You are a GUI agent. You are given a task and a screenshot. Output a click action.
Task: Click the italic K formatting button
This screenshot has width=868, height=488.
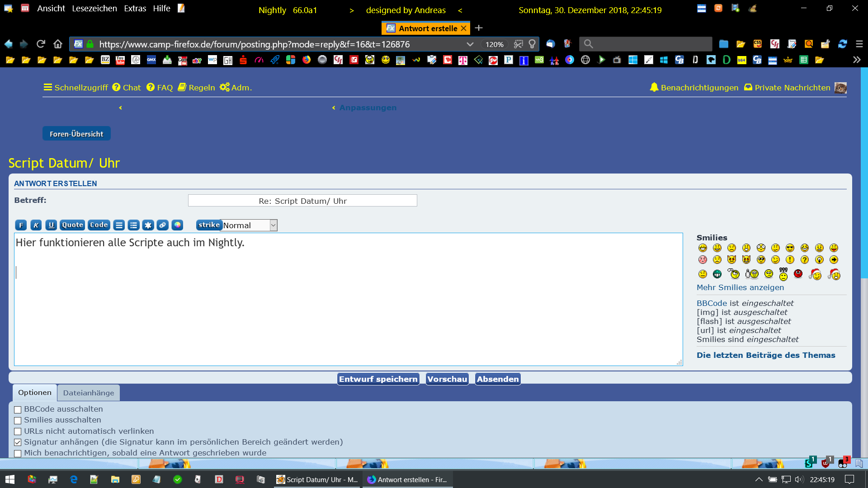coord(36,225)
